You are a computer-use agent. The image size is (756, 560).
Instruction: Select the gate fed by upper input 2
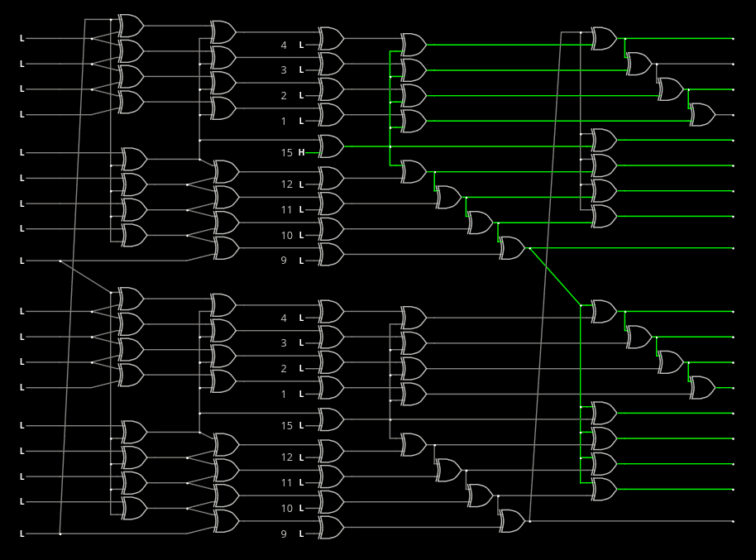pyautogui.click(x=331, y=89)
